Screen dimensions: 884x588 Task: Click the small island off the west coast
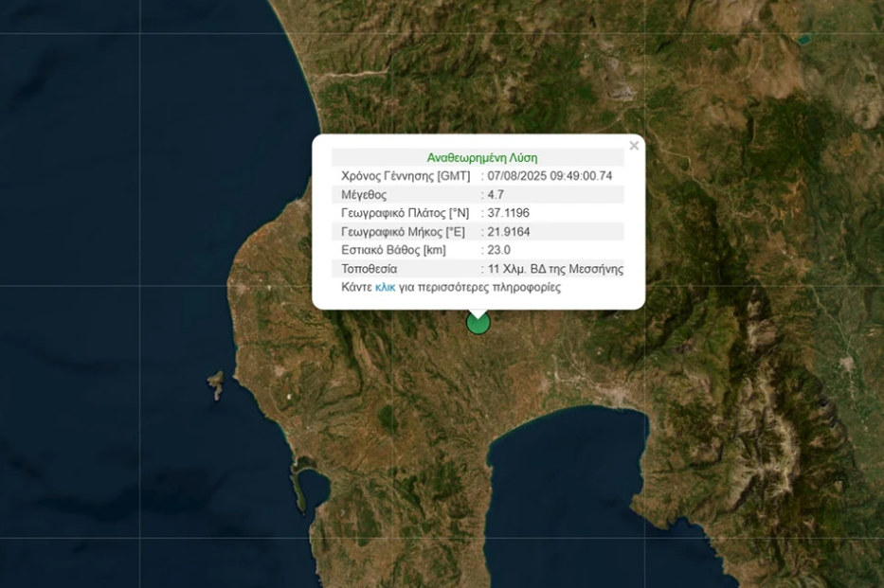point(216,384)
